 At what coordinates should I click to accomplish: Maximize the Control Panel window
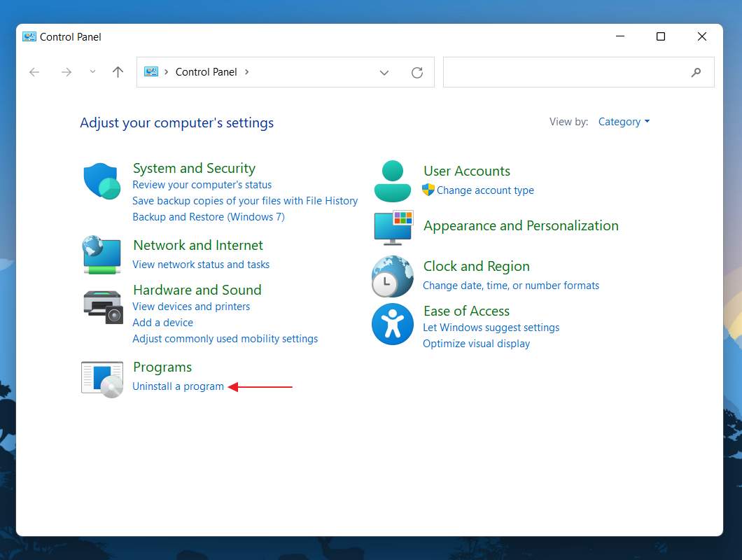(x=661, y=36)
